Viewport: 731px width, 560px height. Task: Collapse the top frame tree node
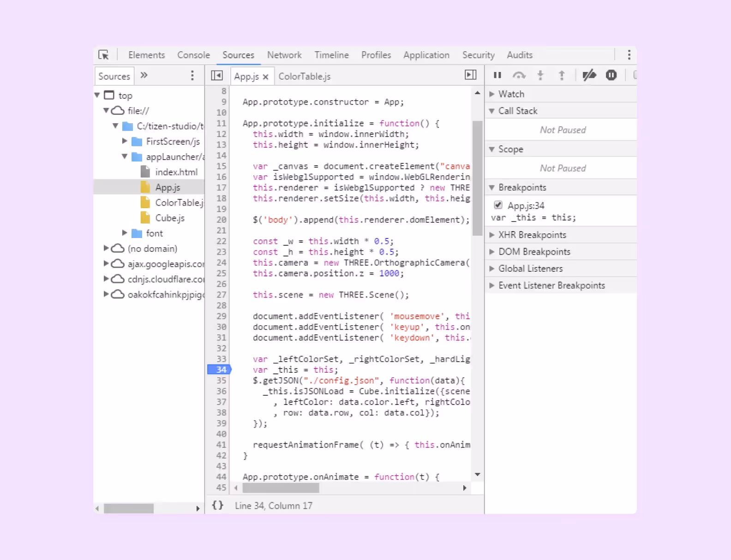coord(97,95)
